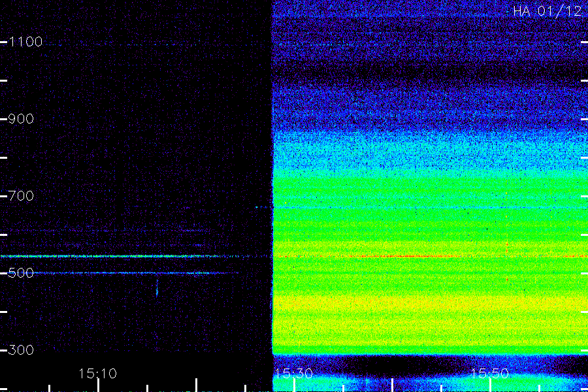Click the 500 frequency axis label
The height and width of the screenshot is (392, 588).
tap(21, 272)
